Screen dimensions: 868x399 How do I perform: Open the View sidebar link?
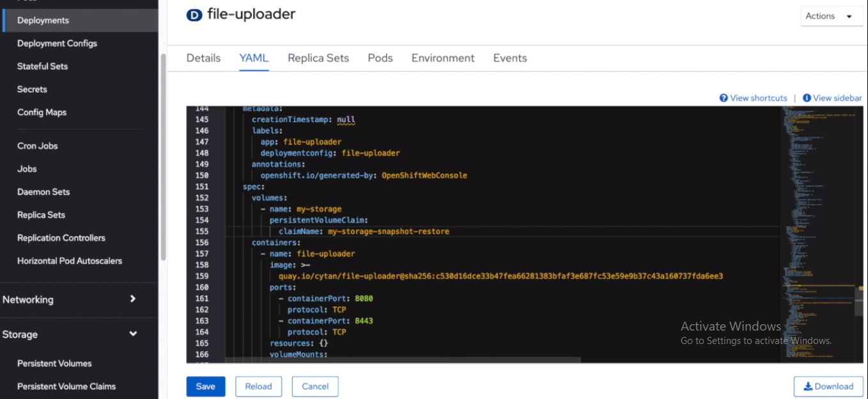(837, 98)
